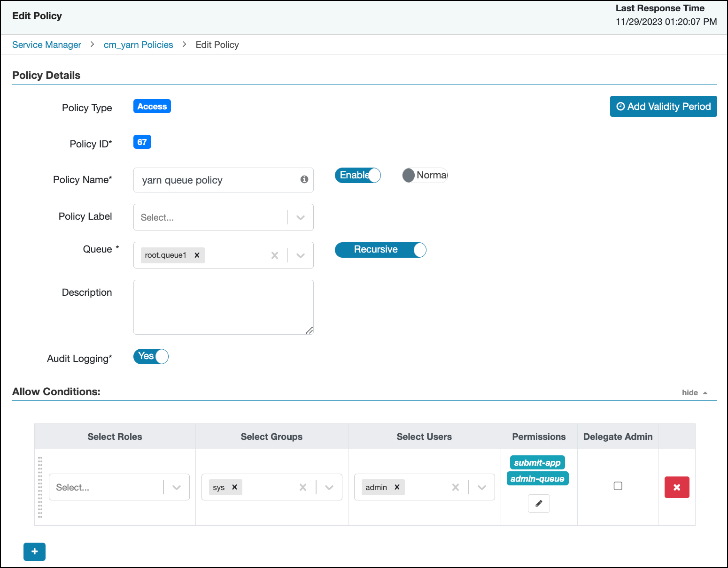Click into the Description text area
728x568 pixels.
[223, 307]
